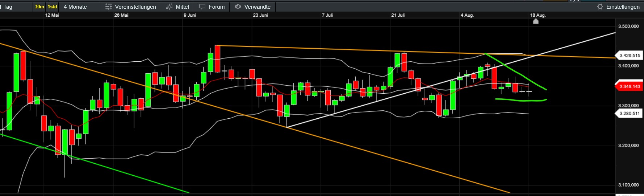Open the 1 Tag interval selector
This screenshot has width=644, height=196.
(x=7, y=7)
